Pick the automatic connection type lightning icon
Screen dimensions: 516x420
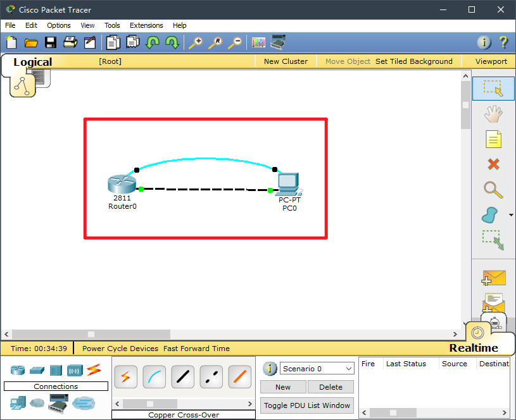125,377
